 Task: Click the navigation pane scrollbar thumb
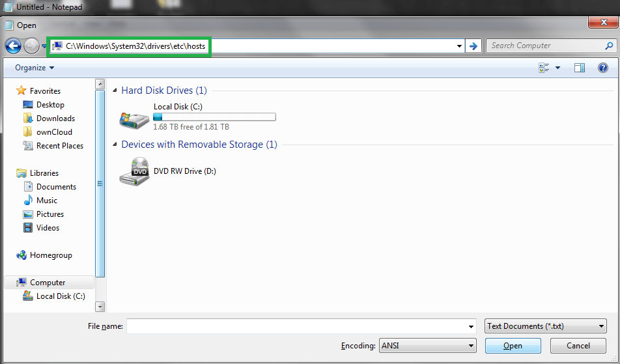(x=100, y=184)
